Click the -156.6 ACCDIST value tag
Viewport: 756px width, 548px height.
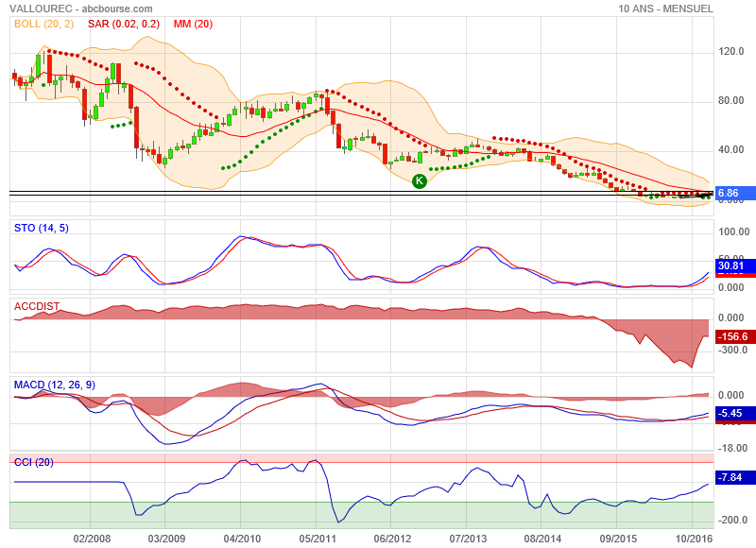coord(736,336)
